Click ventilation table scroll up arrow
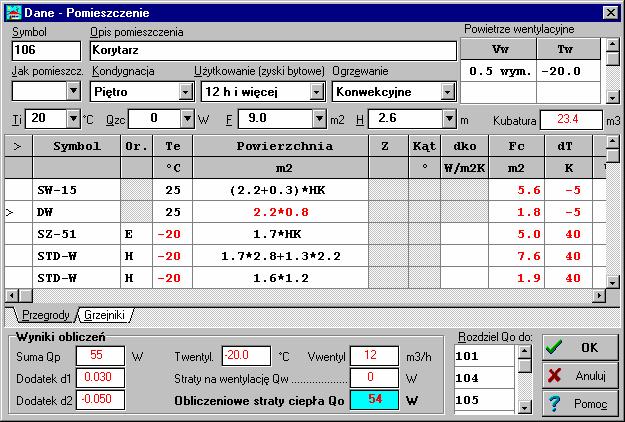The width and height of the screenshot is (625, 422). tap(613, 45)
